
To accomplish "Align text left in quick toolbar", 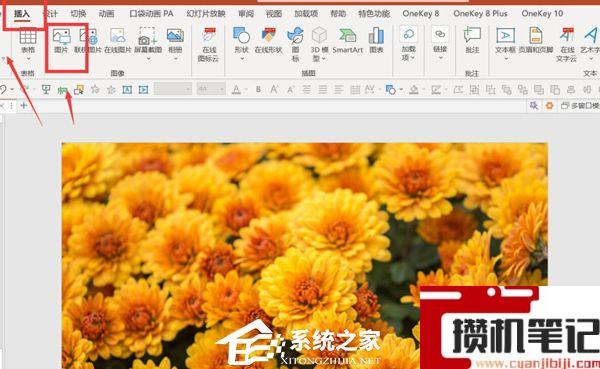I will [x=338, y=90].
